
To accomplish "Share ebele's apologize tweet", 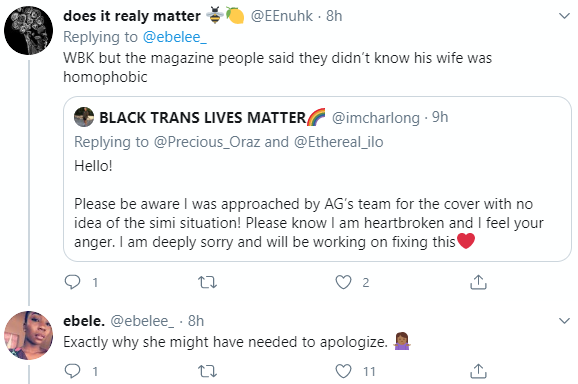I will (x=478, y=371).
